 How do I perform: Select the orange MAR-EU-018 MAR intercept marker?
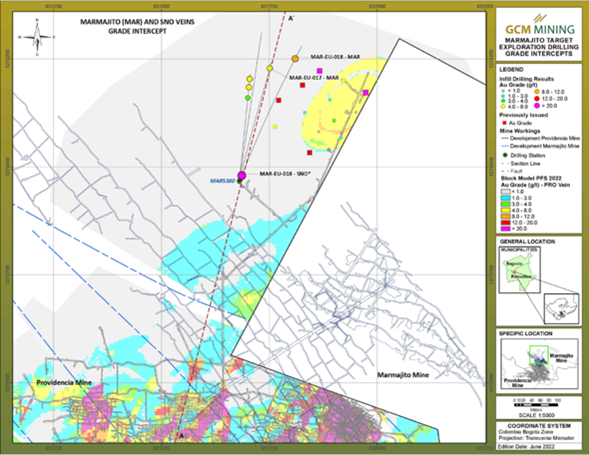[x=295, y=59]
